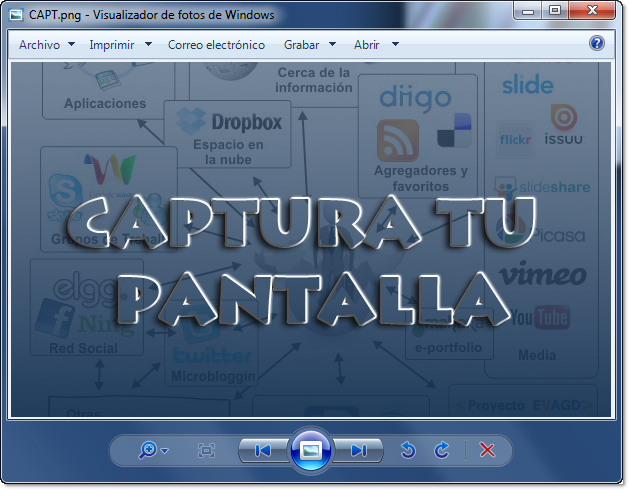Select Correo electrónico in the toolbar

pos(216,45)
